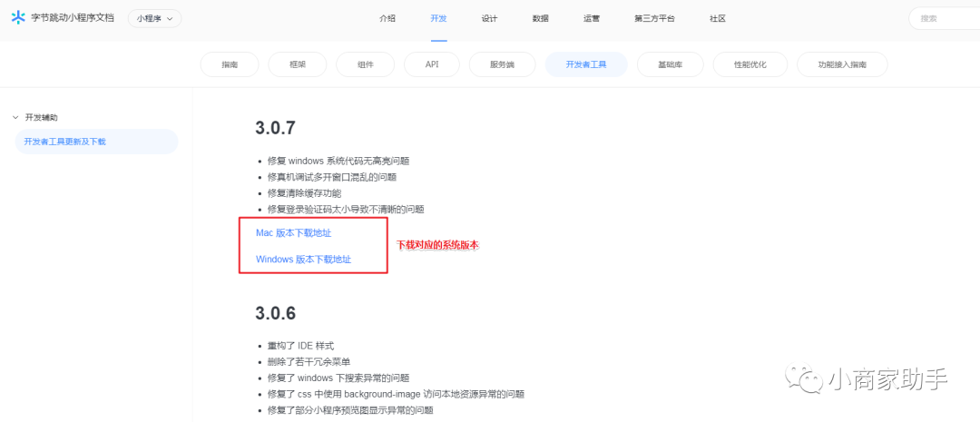Screen dimensions: 980x422
Task: Select the 指南 pill button
Action: click(230, 64)
